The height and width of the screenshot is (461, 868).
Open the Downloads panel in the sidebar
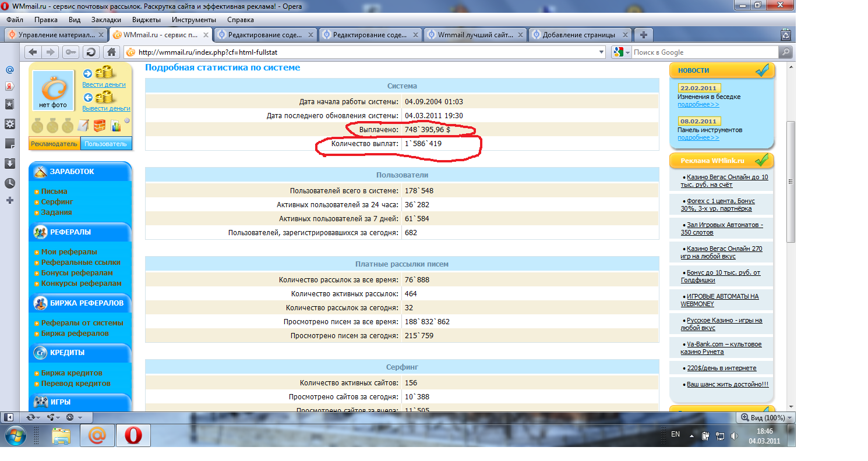click(9, 164)
